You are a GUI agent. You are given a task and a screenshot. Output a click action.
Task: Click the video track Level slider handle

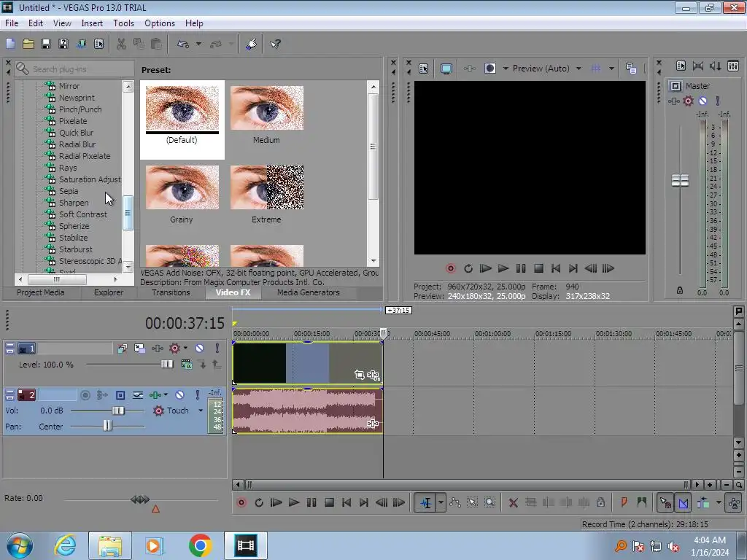tap(167, 365)
